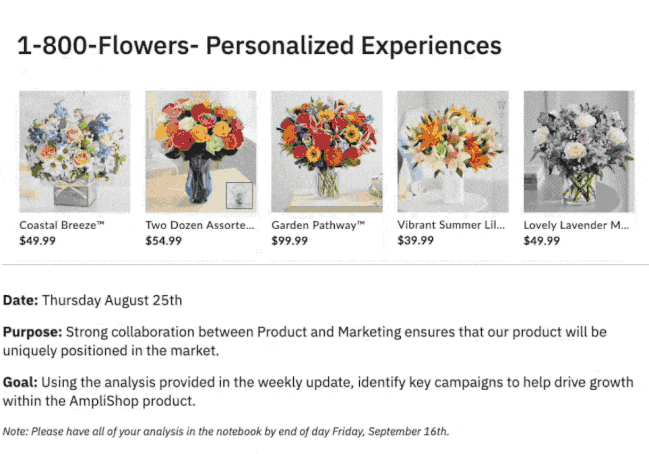The height and width of the screenshot is (454, 649).
Task: Click the small inset gift icon on roses image
Action: pos(240,194)
